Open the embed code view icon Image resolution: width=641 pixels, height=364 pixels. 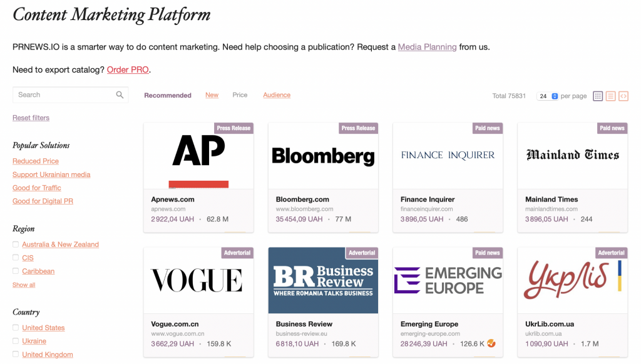coord(623,96)
